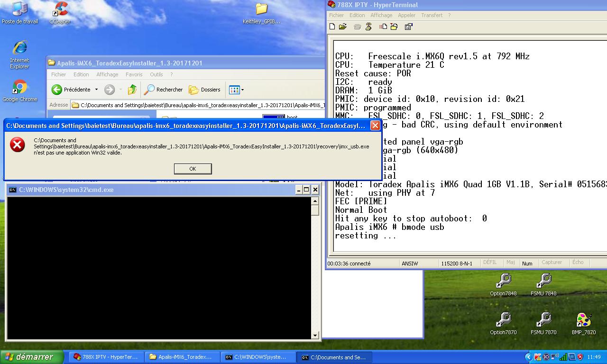
Task: Click OK in the Win32 error dialog
Action: (193, 169)
